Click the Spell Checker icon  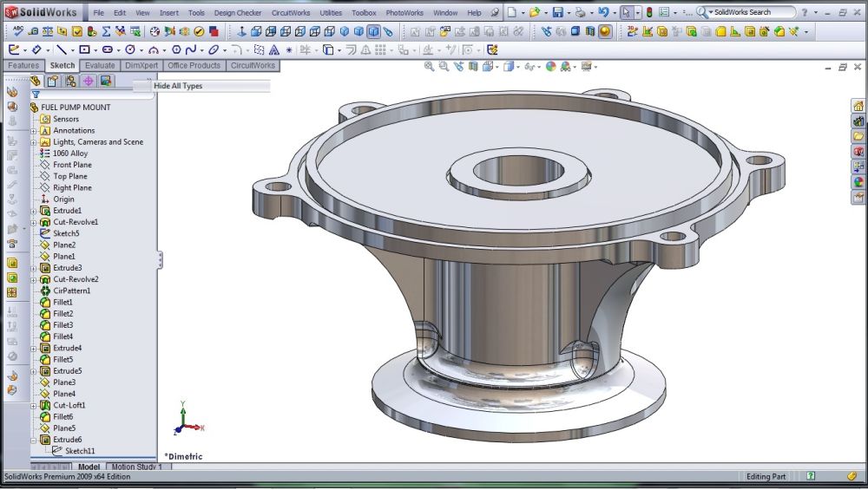(18, 31)
